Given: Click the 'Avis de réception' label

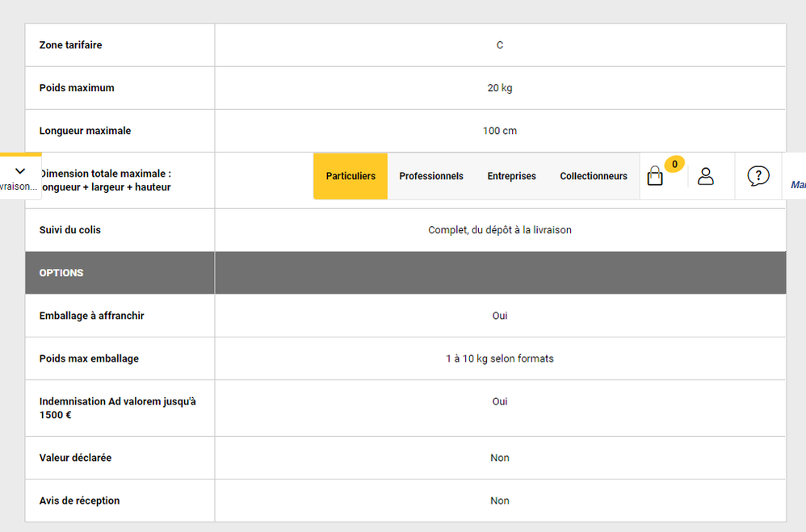Looking at the screenshot, I should point(79,501).
